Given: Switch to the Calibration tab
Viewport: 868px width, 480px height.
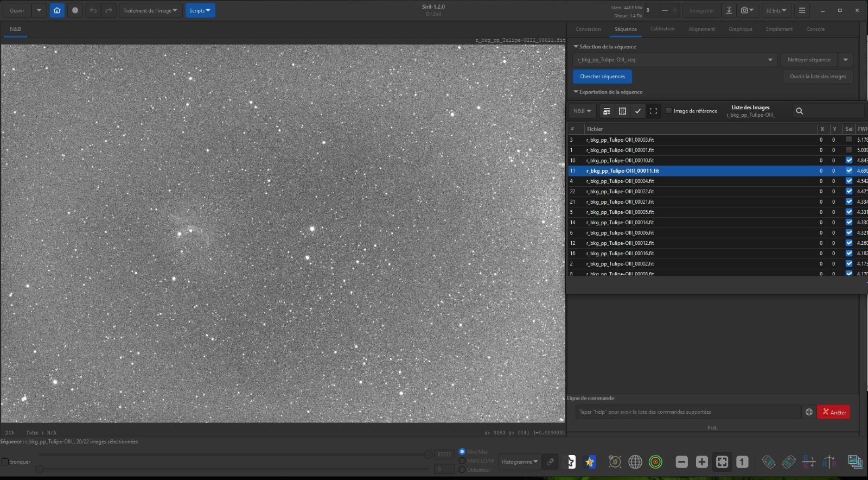Looking at the screenshot, I should coord(662,29).
